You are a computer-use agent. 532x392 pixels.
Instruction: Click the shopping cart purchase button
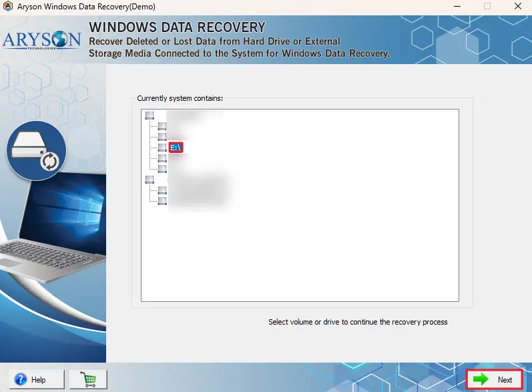click(x=88, y=379)
